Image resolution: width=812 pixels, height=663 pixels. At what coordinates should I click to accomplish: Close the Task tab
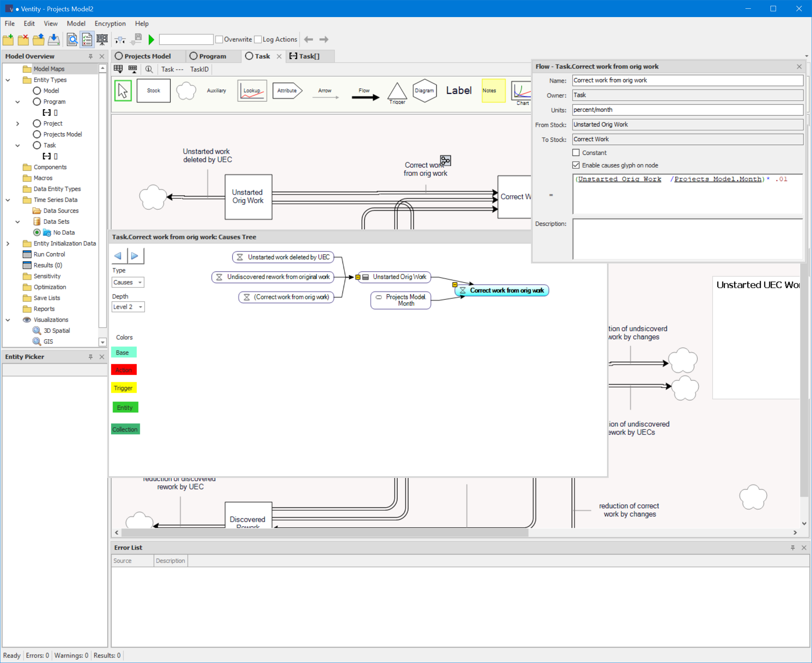point(279,56)
